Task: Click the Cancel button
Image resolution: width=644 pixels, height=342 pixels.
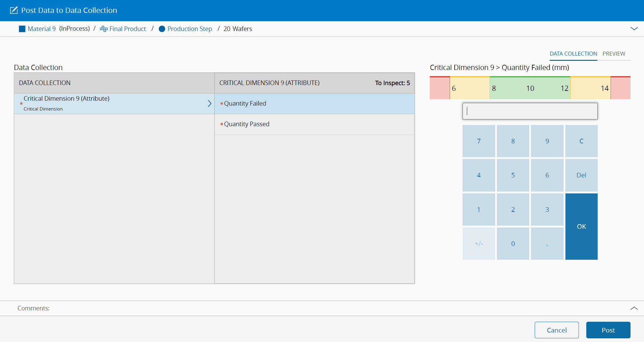Action: click(557, 330)
